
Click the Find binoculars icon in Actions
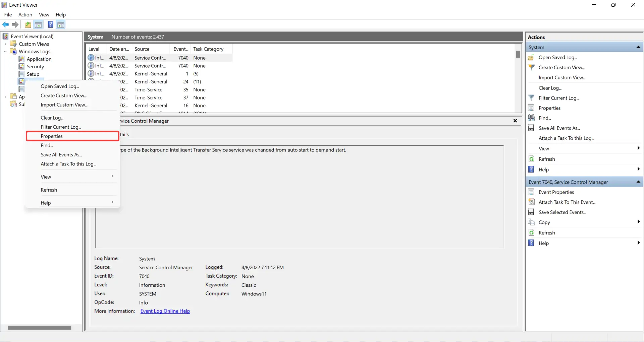point(531,118)
